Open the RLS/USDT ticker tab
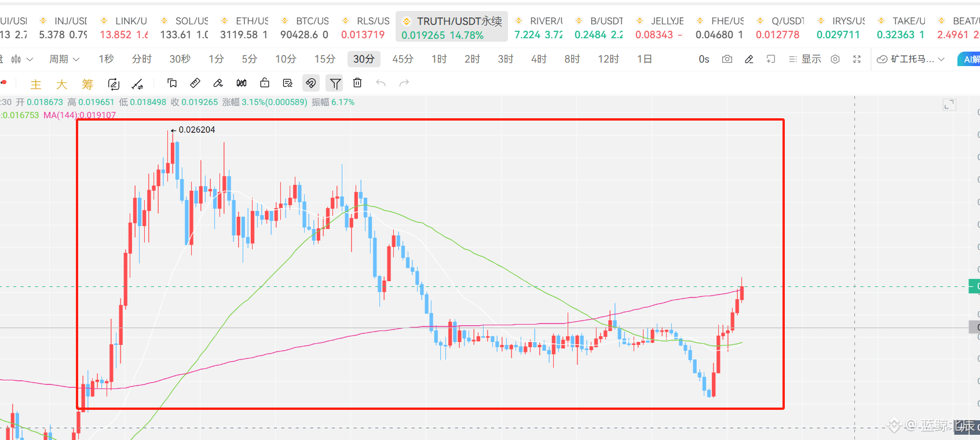Image resolution: width=980 pixels, height=440 pixels. point(365,28)
